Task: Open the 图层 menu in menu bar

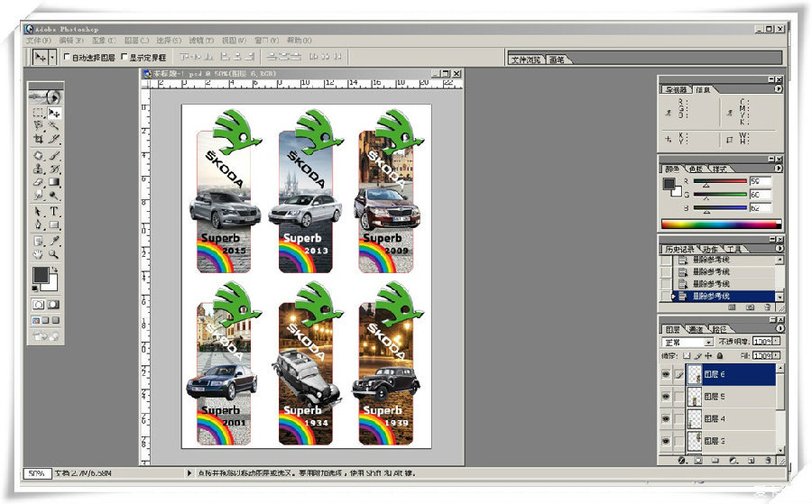Action: [135, 41]
